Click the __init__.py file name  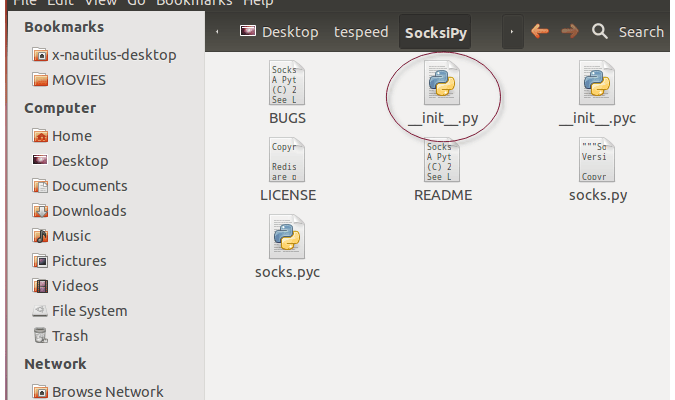pos(443,118)
